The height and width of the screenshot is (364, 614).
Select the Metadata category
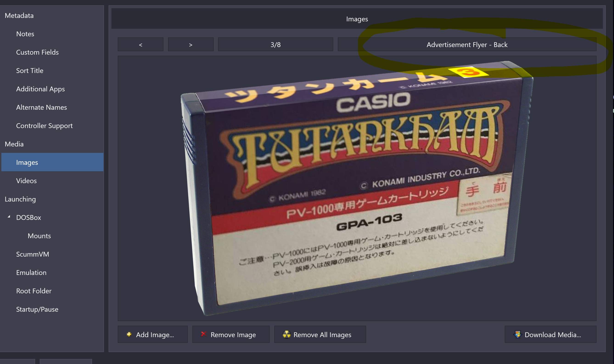(x=19, y=15)
